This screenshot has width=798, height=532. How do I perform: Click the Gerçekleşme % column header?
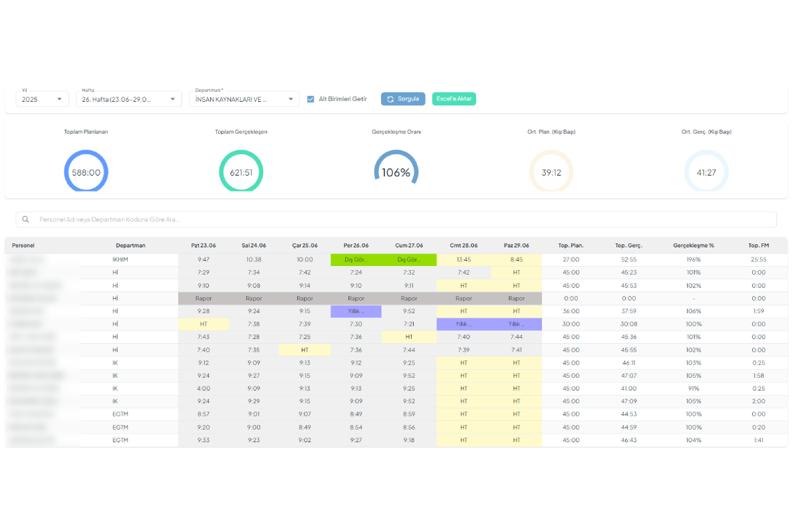[693, 245]
